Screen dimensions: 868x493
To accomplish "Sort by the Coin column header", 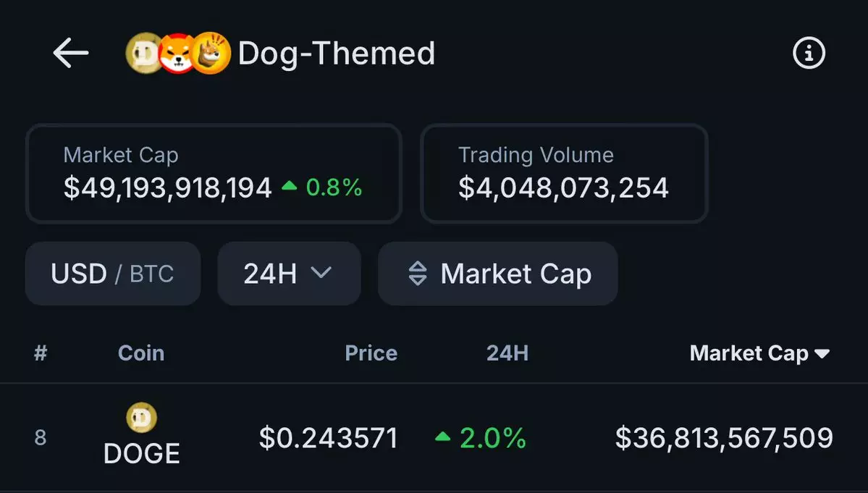I will pyautogui.click(x=141, y=353).
